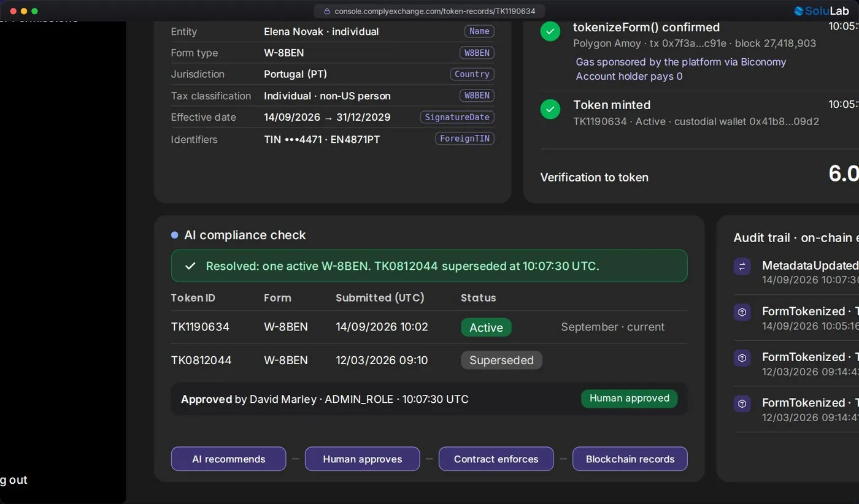Screen dimensions: 859x504
Task: Click the lock icon in the address bar
Action: tap(327, 11)
